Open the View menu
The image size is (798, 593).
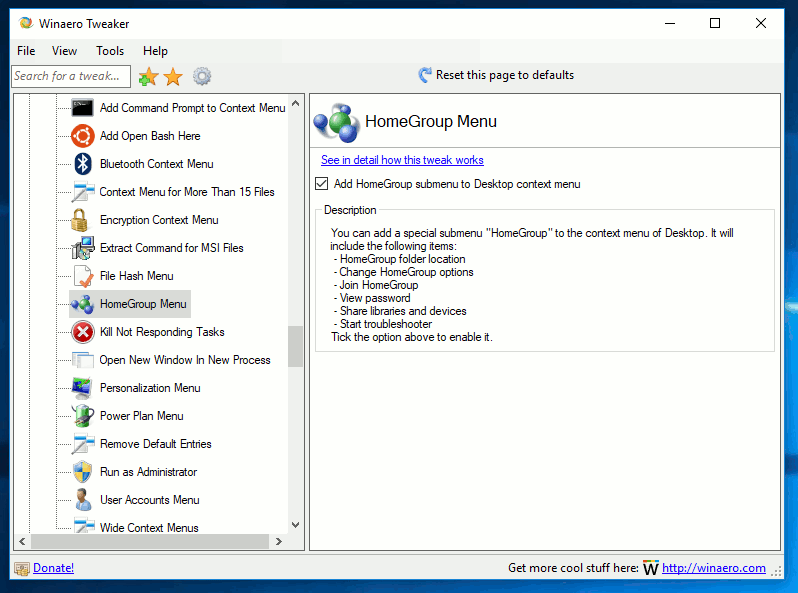pos(64,51)
